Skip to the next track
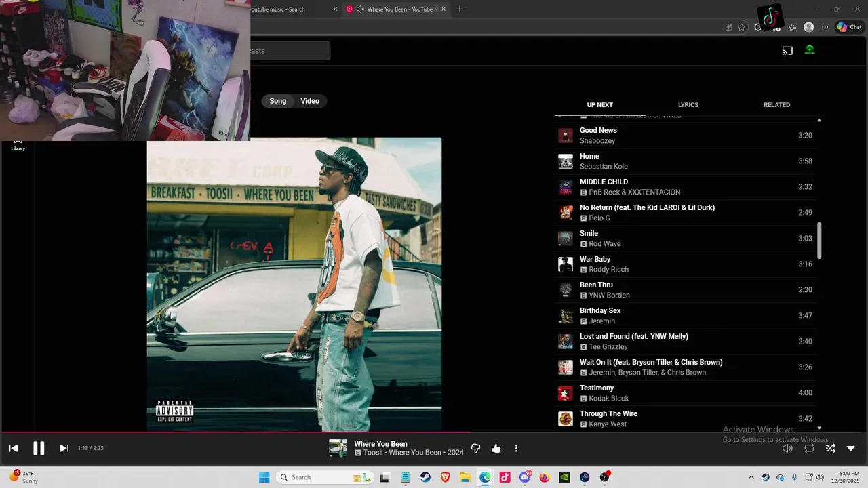 coord(64,448)
